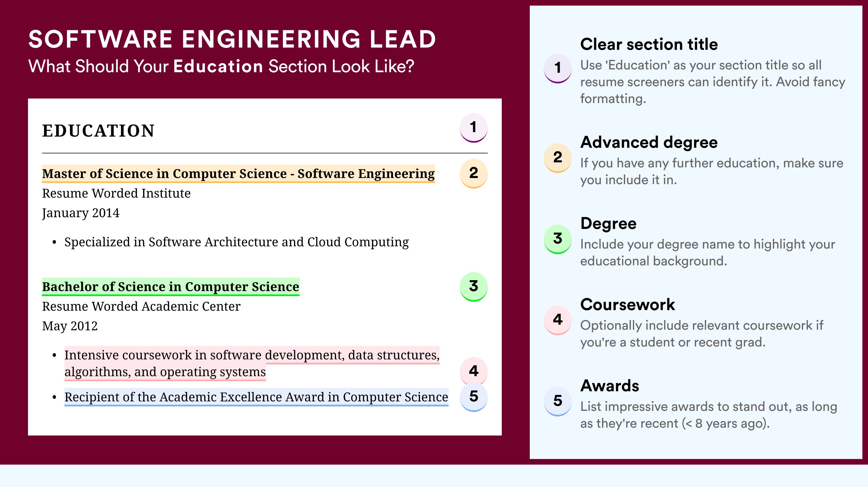868x487 pixels.
Task: Click the purple number 1 badge beside EDUCATION
Action: click(473, 128)
